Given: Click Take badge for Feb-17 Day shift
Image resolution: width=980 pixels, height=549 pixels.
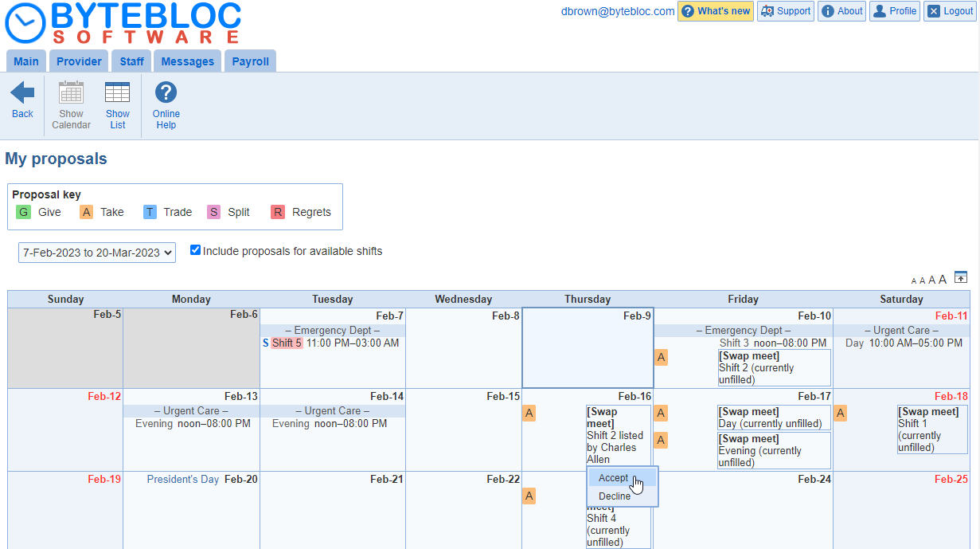Looking at the screenshot, I should [661, 413].
